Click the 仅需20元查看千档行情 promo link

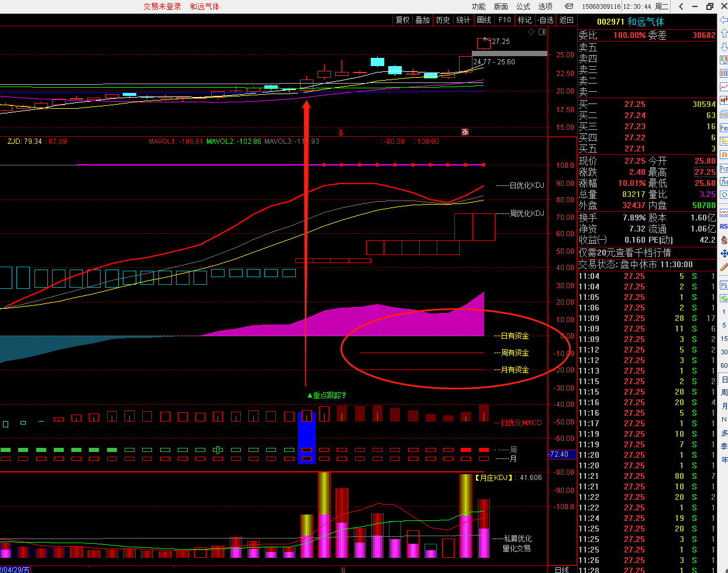click(625, 253)
